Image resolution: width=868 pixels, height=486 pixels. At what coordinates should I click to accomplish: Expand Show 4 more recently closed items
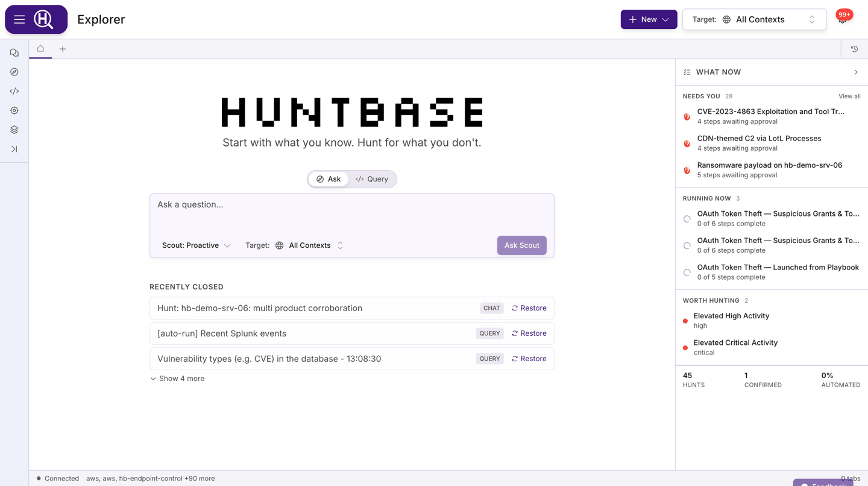tap(177, 379)
